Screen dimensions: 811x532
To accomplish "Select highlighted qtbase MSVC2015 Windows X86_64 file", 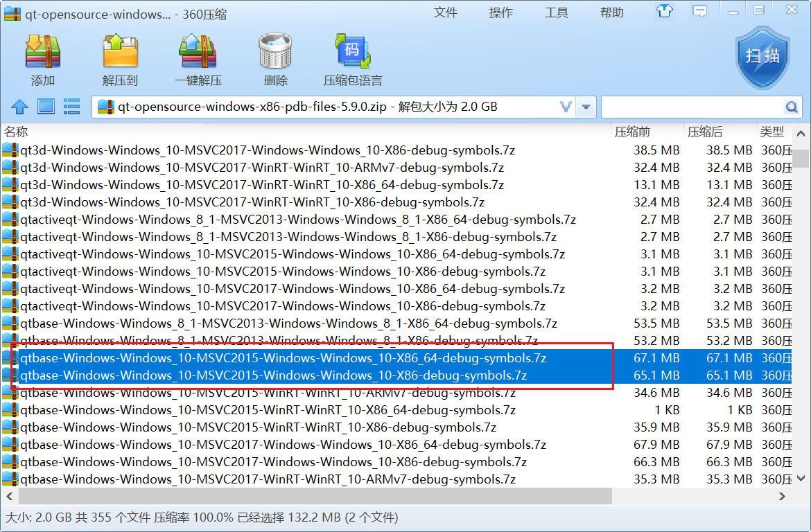I will 396,358.
